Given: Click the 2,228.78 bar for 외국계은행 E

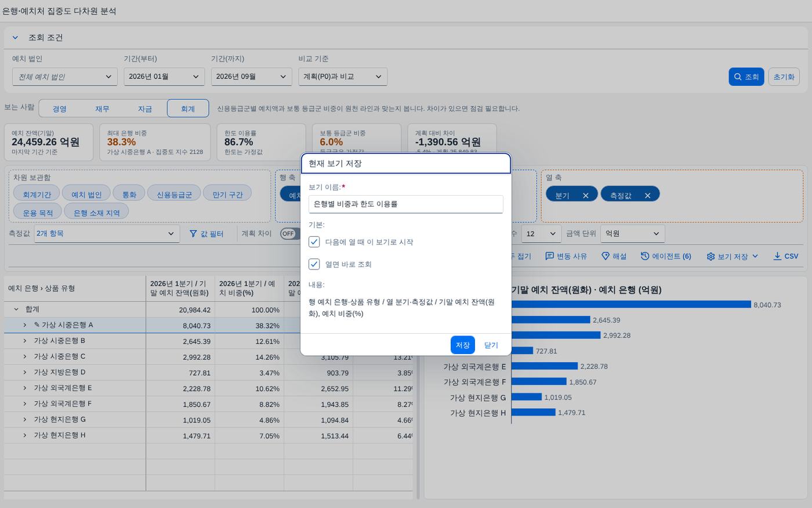Looking at the screenshot, I should click(545, 366).
